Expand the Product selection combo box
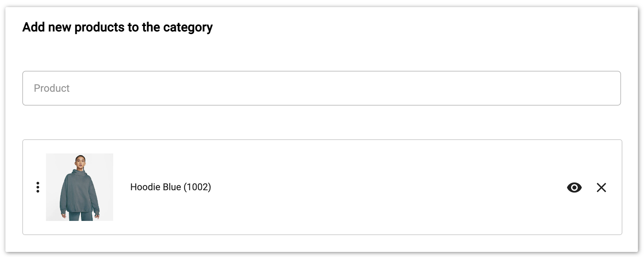This screenshot has width=644, height=257. click(x=321, y=88)
